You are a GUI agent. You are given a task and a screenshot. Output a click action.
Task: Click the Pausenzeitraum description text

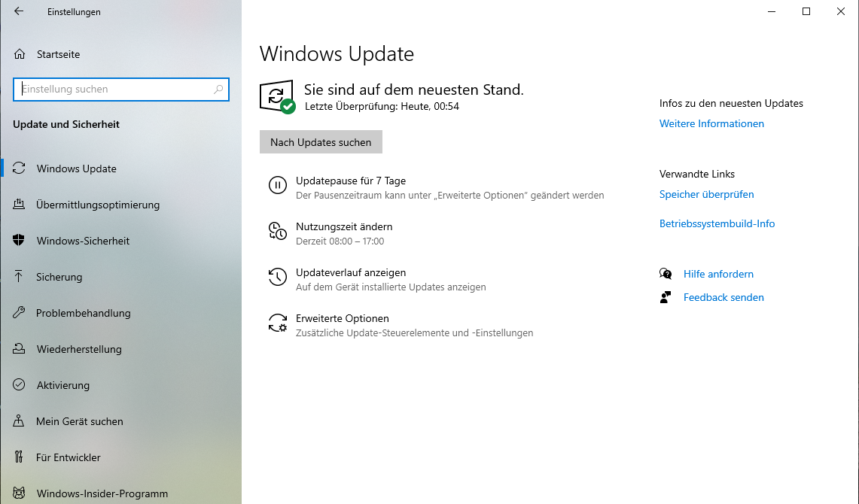click(x=449, y=196)
